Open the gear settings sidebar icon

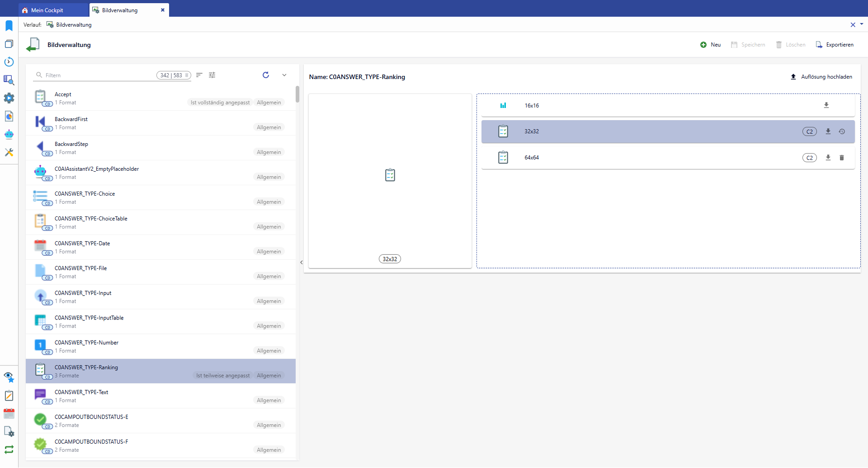(9, 98)
